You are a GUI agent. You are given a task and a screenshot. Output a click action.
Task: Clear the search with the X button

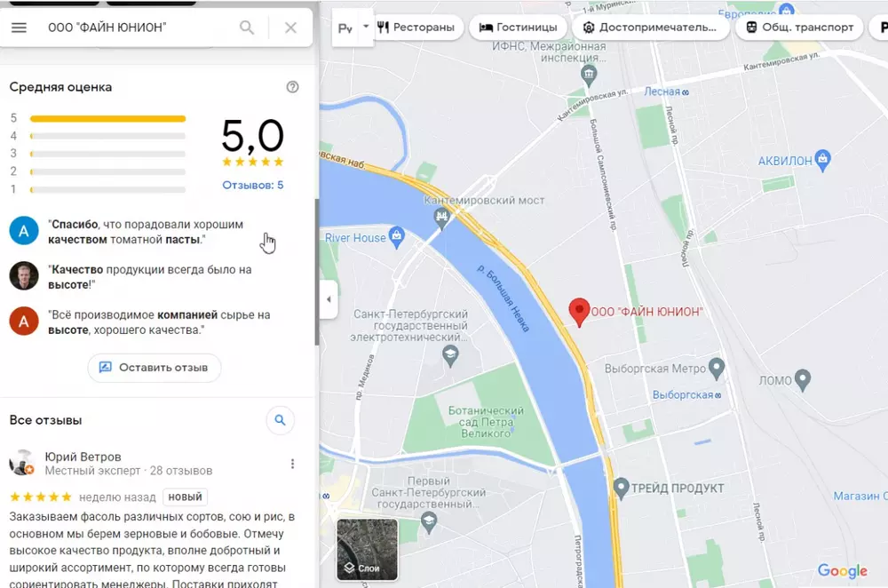[x=290, y=28]
